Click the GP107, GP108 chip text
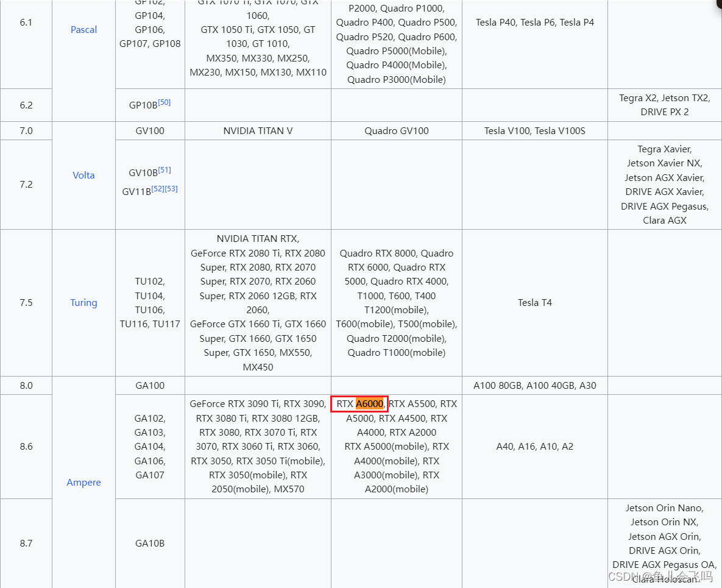The width and height of the screenshot is (722, 588). tap(150, 44)
